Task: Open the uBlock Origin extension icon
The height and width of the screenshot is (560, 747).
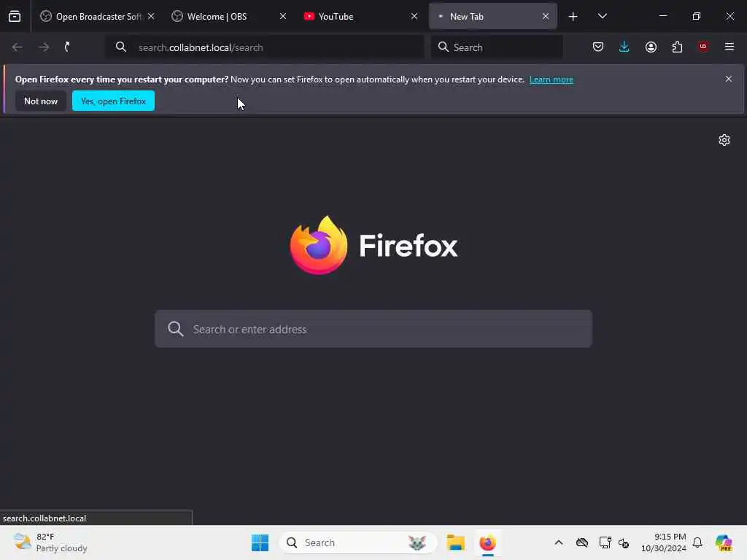Action: coord(703,47)
